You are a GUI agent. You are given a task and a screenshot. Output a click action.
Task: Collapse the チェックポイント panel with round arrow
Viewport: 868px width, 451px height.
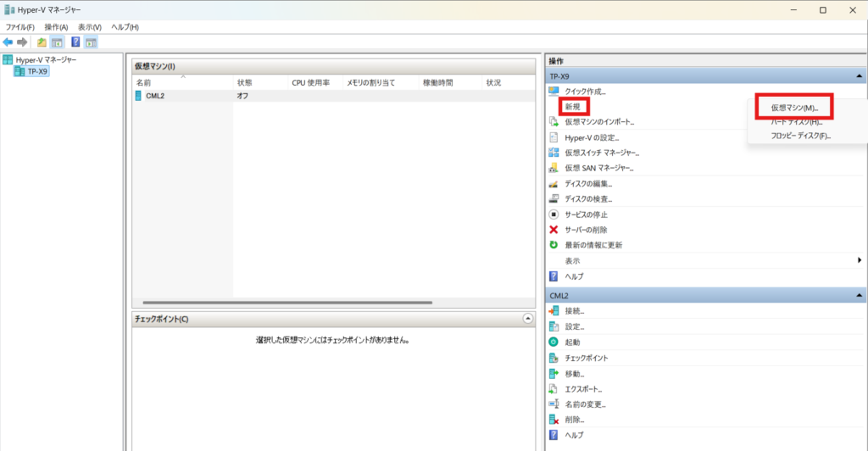(527, 319)
